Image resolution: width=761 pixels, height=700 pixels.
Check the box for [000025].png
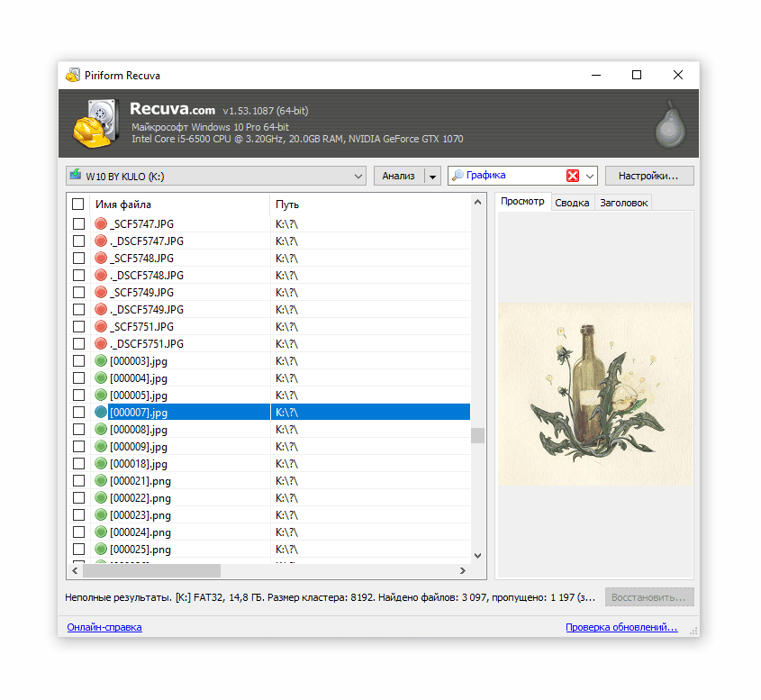[x=78, y=549]
